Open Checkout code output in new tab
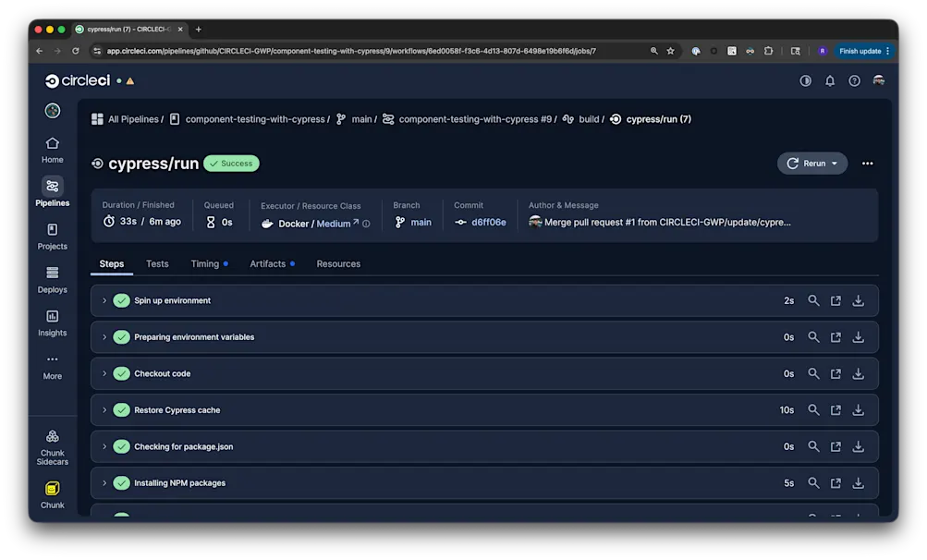927x560 pixels. [x=836, y=373]
